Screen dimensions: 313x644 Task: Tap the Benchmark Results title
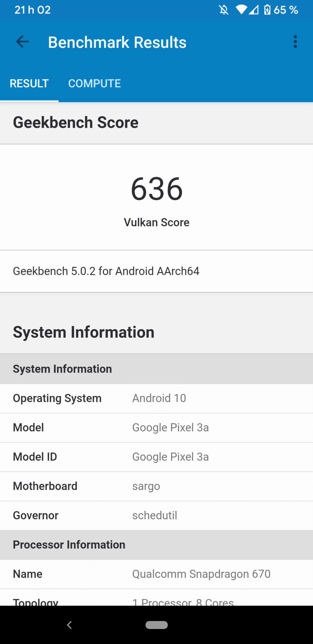[117, 42]
